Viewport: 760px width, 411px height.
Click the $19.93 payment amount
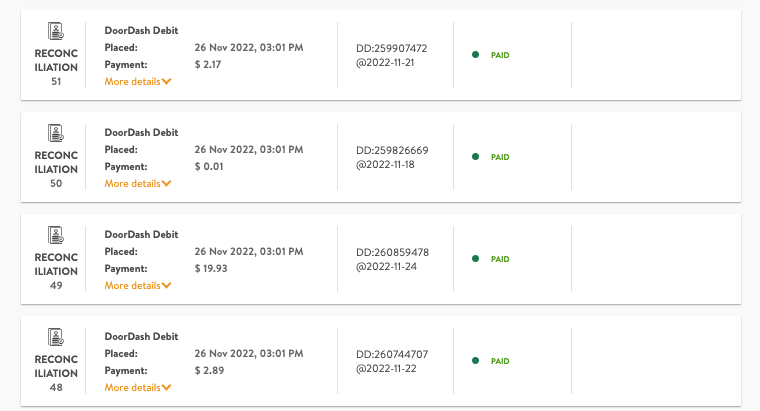click(x=211, y=268)
